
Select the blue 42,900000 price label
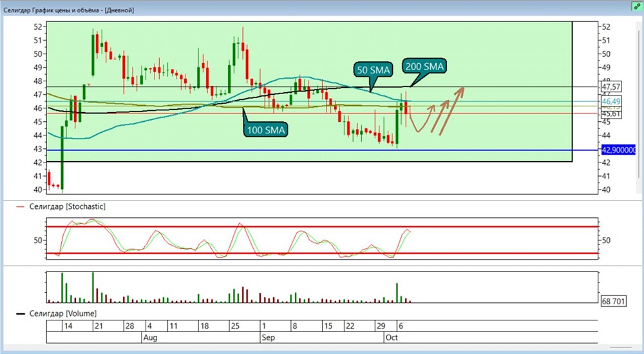click(618, 150)
